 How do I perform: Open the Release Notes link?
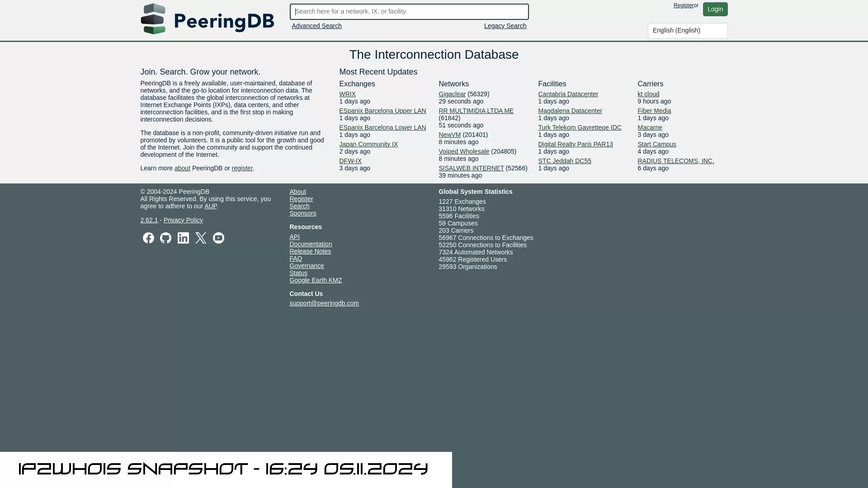(310, 251)
